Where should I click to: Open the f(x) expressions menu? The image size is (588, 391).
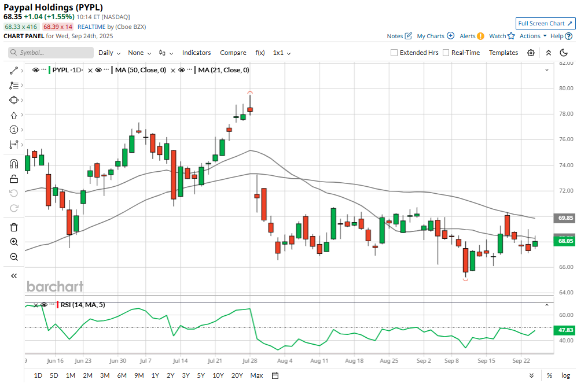(x=260, y=53)
